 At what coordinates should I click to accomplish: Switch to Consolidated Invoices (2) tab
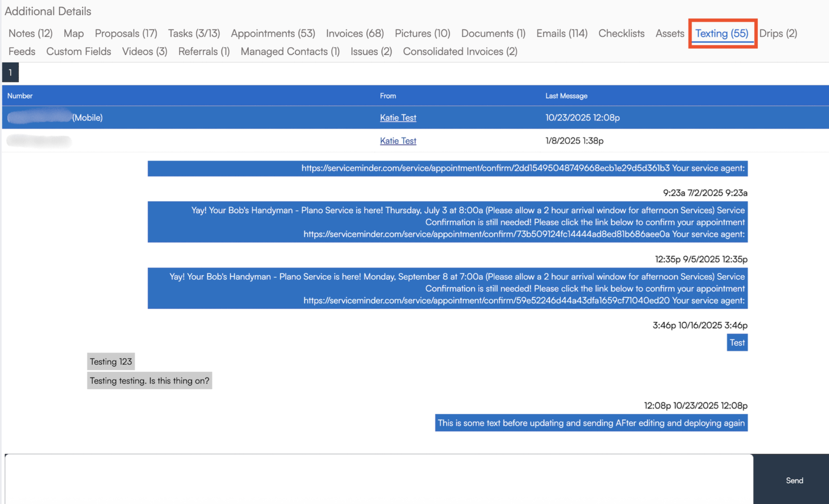pyautogui.click(x=460, y=52)
